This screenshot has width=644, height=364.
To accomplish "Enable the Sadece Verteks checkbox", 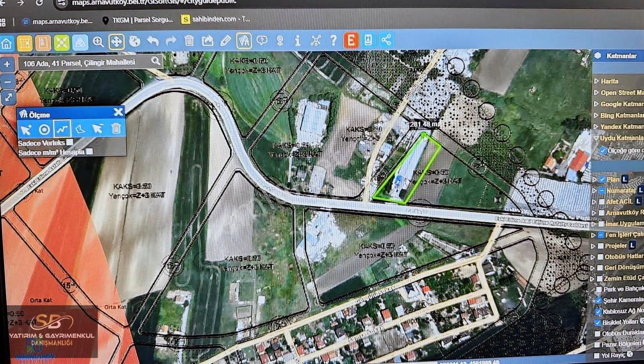I will tap(70, 142).
